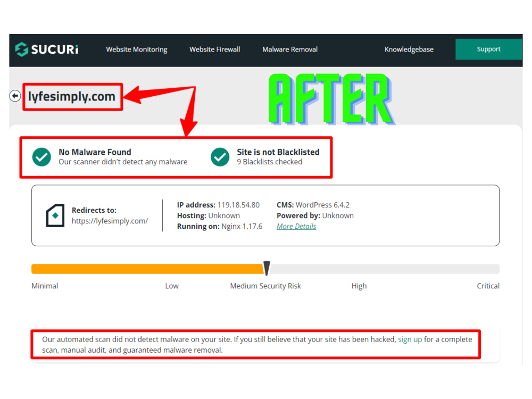This screenshot has width=532, height=399.
Task: Click the Sucuri logo
Action: coord(47,49)
